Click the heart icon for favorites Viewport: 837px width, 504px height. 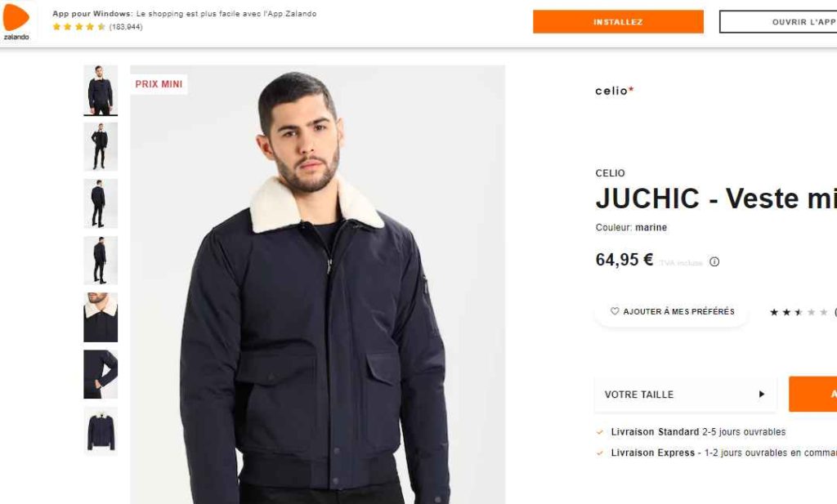(615, 311)
